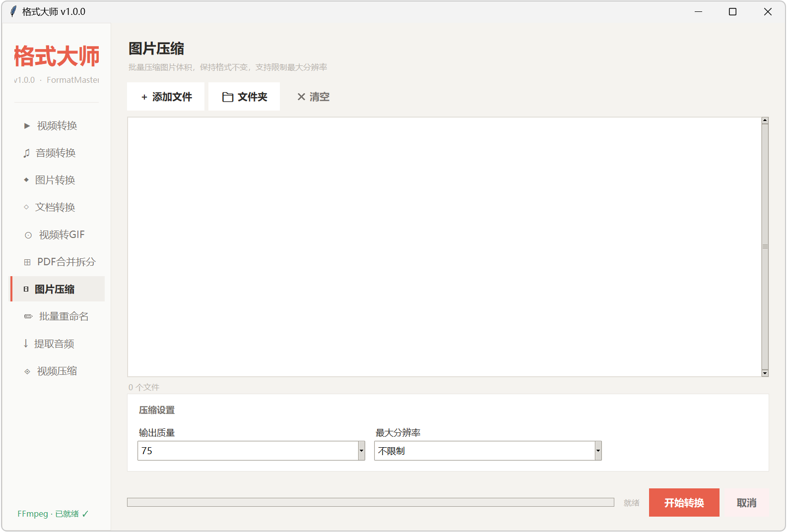Clear file list with 清空 button
The width and height of the screenshot is (787, 532).
313,97
